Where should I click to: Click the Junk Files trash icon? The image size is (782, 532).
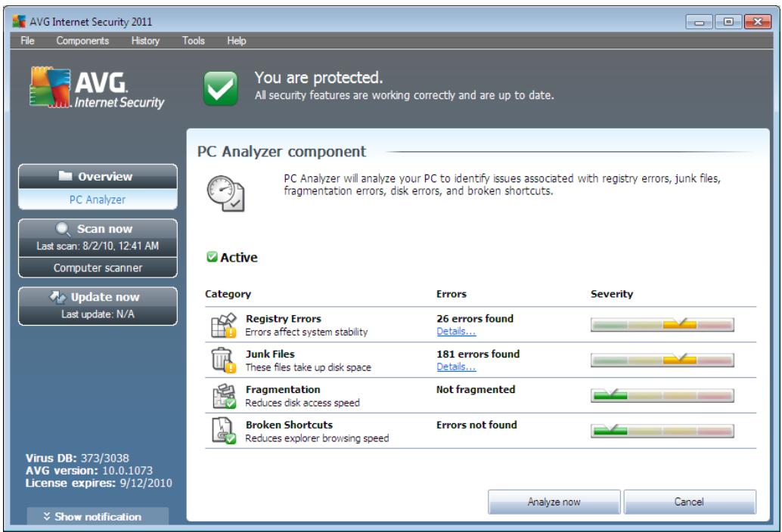[223, 360]
